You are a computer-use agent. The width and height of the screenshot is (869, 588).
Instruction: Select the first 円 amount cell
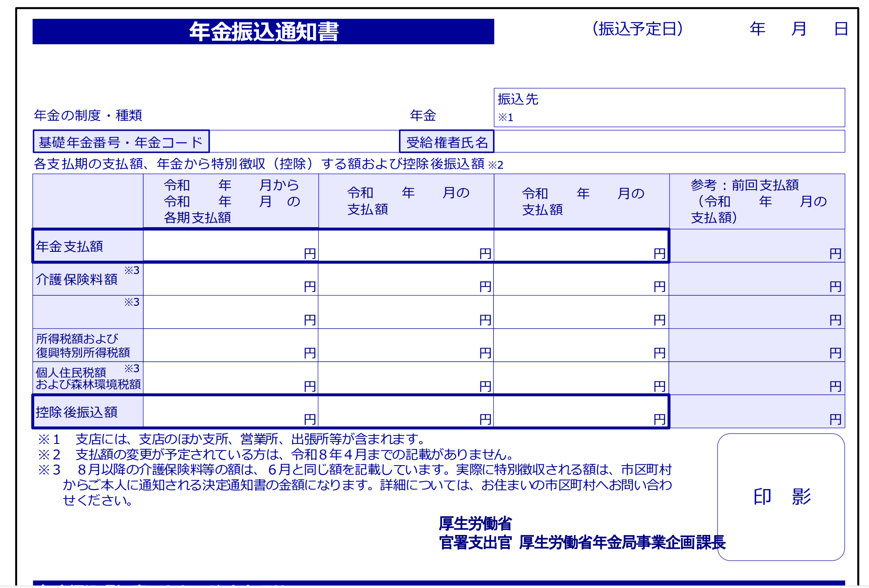click(x=230, y=246)
